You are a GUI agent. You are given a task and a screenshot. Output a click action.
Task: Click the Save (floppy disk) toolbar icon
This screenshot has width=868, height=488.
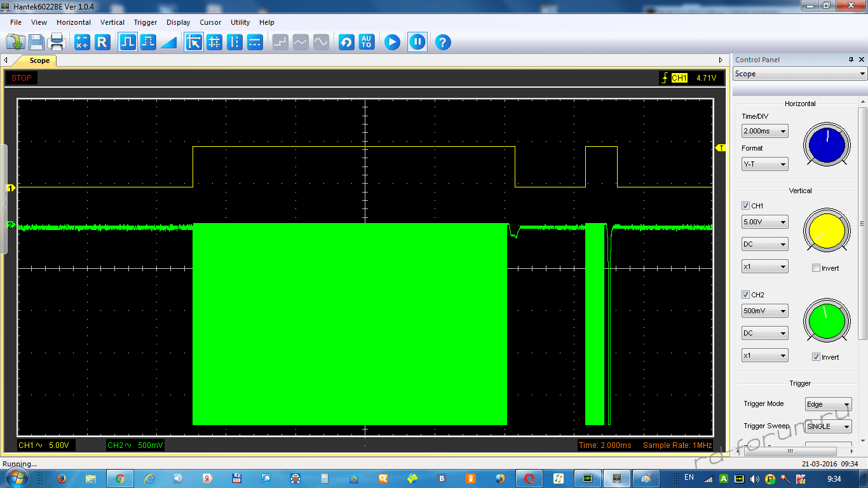36,43
